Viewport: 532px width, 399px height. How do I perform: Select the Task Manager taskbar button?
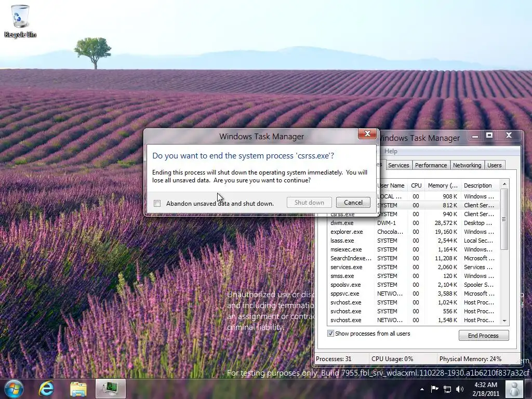pyautogui.click(x=111, y=389)
